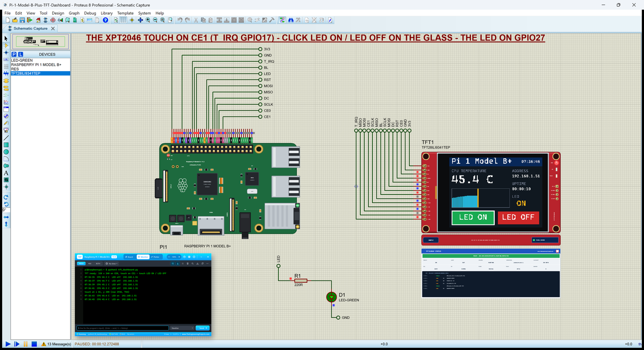
Task: Click the Play simulation button
Action: [x=8, y=344]
